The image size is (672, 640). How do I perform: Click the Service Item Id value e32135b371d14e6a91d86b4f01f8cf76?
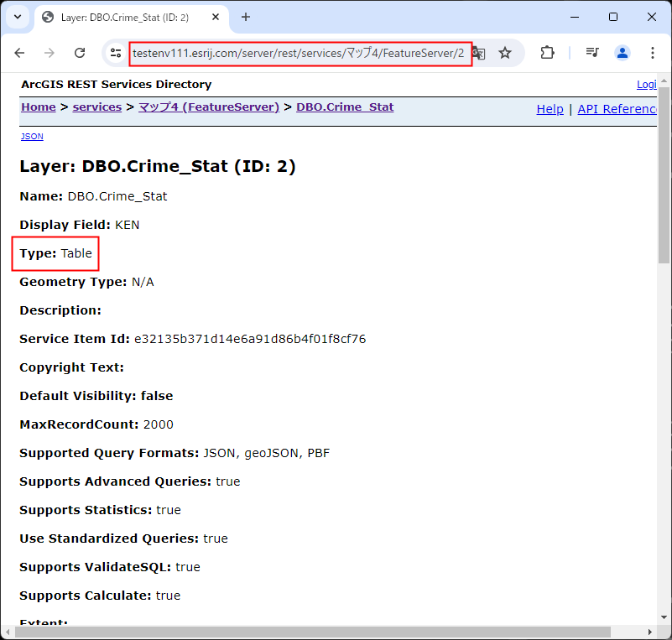tap(250, 339)
